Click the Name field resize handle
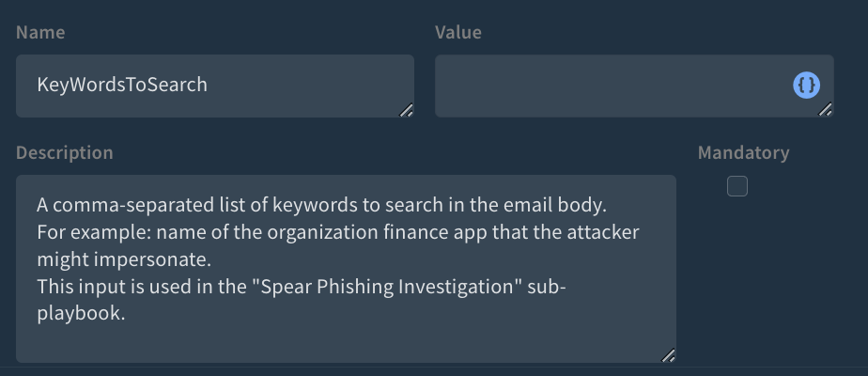Viewport: 868px width, 376px height. (x=406, y=110)
